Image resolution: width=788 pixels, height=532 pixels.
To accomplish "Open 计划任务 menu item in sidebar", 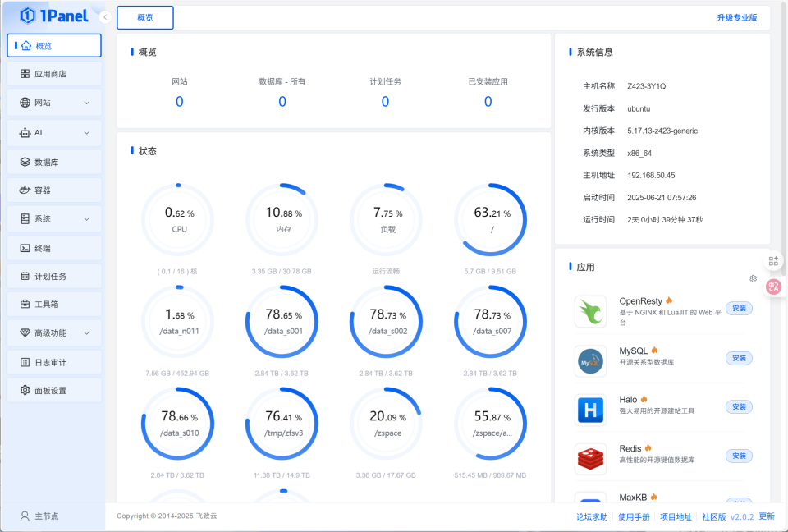I will click(54, 276).
